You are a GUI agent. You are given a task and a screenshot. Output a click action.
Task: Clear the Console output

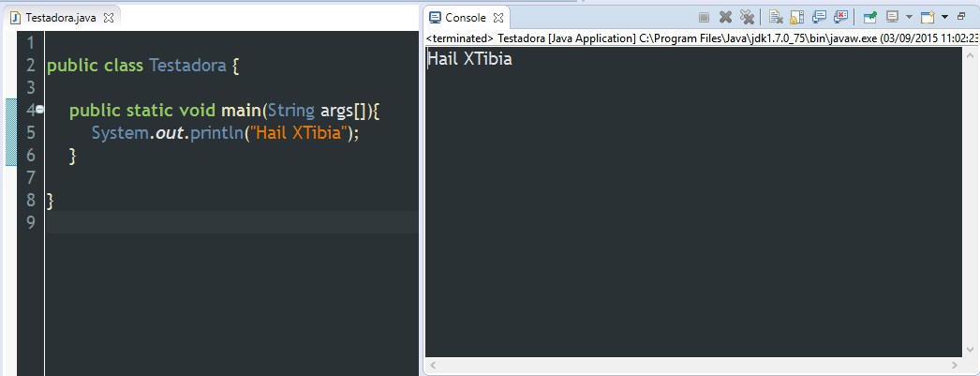777,17
